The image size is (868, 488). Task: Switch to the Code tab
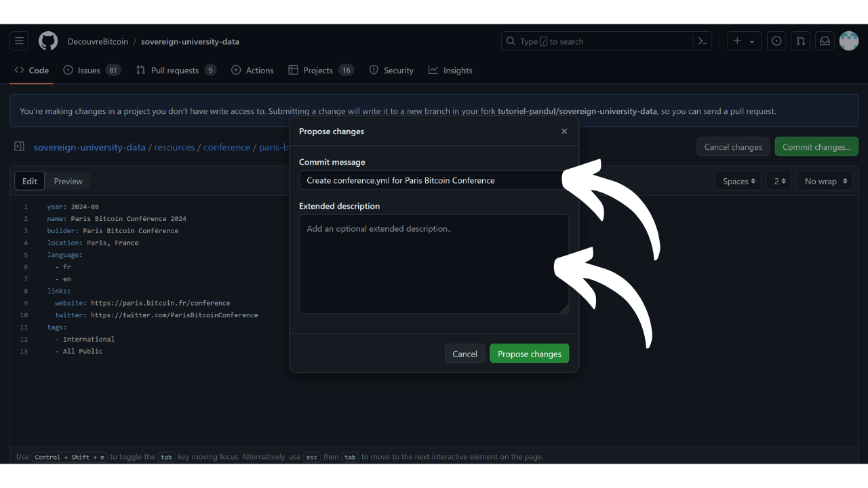click(32, 70)
